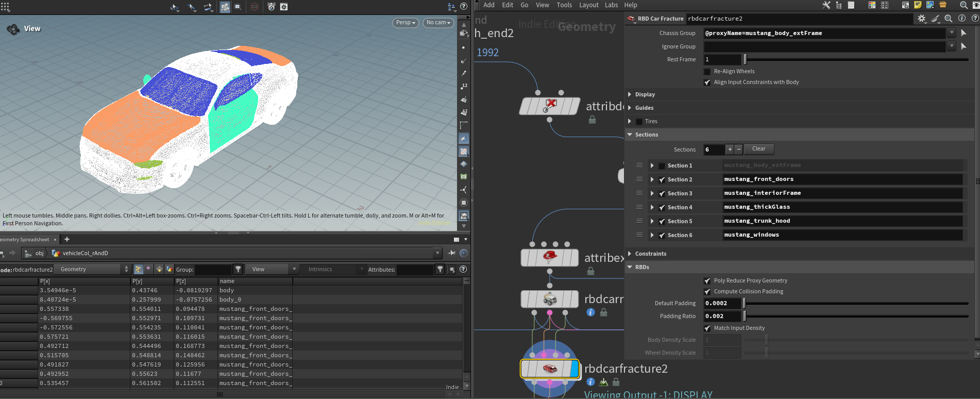980x399 pixels.
Task: Expand the Constraints section
Action: (630, 254)
